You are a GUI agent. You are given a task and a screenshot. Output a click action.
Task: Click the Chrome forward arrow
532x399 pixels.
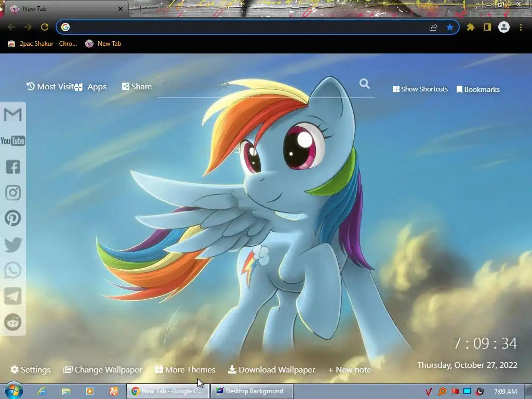[28, 27]
